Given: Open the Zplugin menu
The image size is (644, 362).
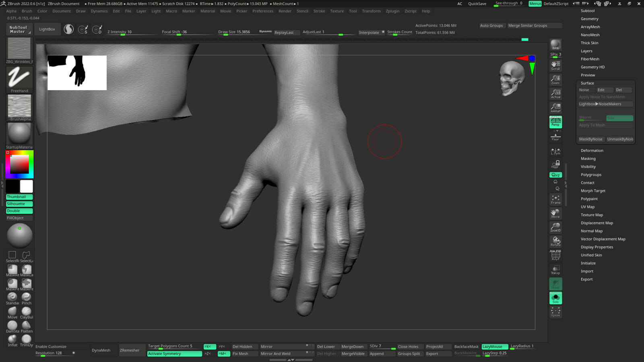Looking at the screenshot, I should click(x=392, y=11).
